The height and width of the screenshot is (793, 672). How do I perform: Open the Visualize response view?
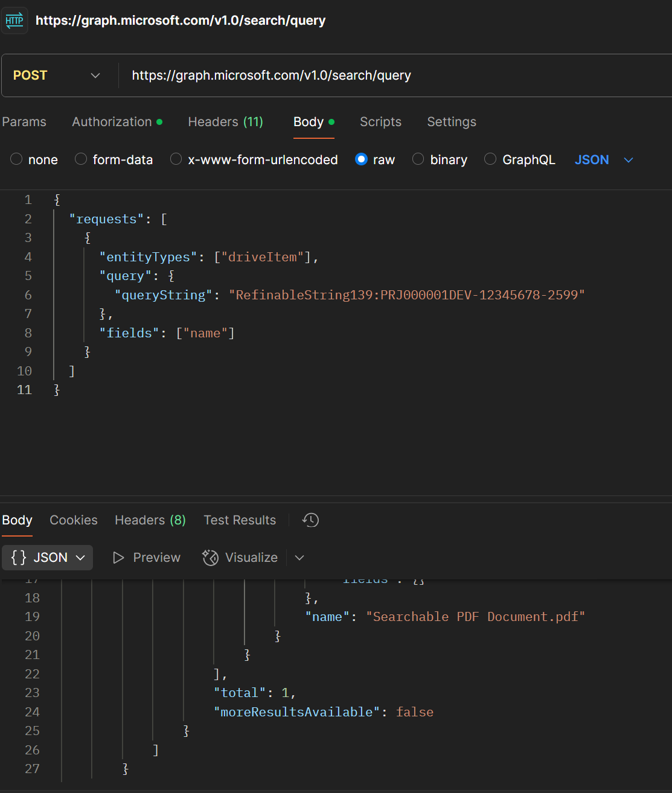tap(240, 558)
